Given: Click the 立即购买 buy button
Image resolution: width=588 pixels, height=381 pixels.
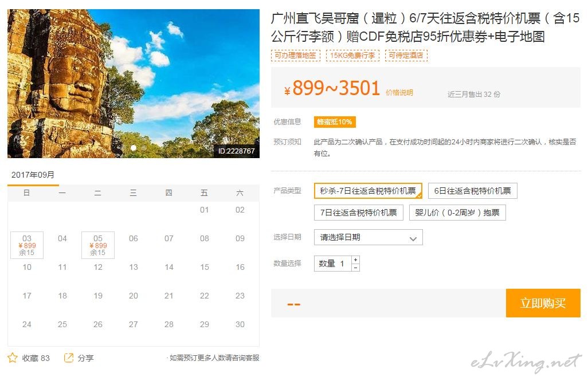Looking at the screenshot, I should coord(543,303).
